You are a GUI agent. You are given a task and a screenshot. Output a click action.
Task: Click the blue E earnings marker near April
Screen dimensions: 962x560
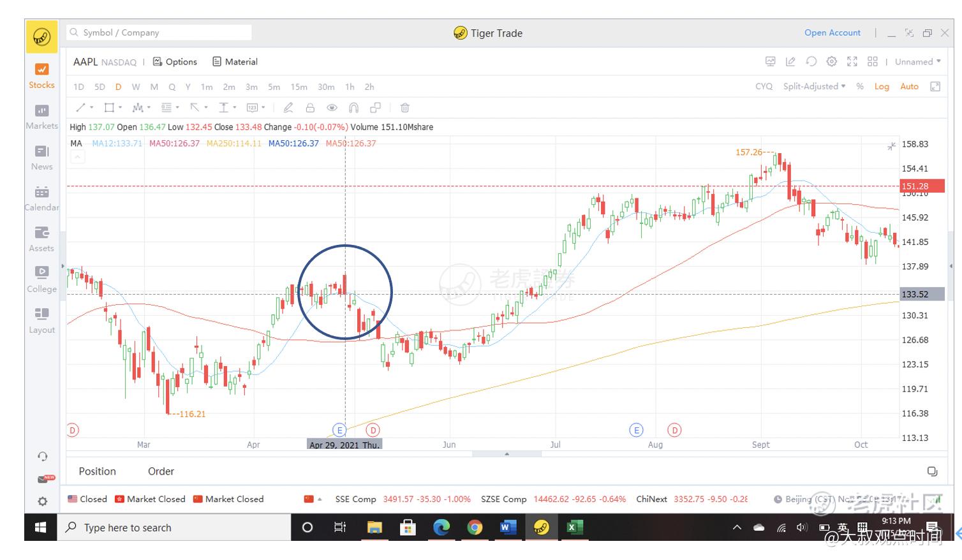339,430
